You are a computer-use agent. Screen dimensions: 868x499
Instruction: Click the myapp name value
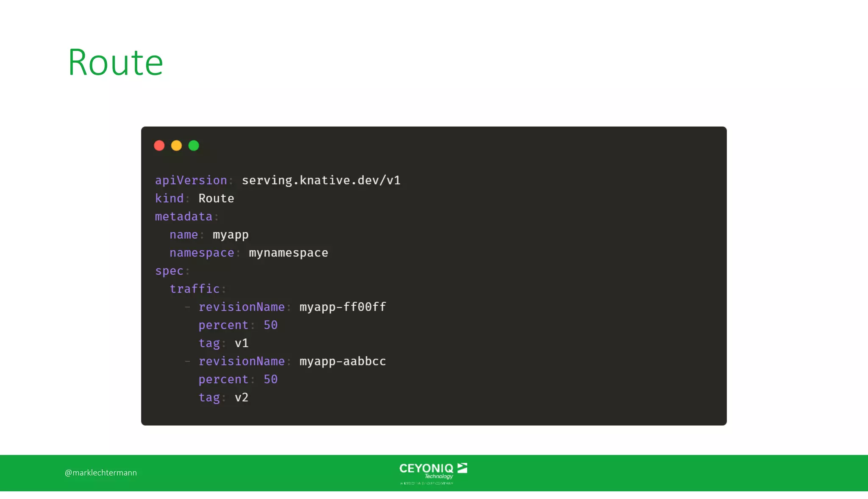point(231,235)
